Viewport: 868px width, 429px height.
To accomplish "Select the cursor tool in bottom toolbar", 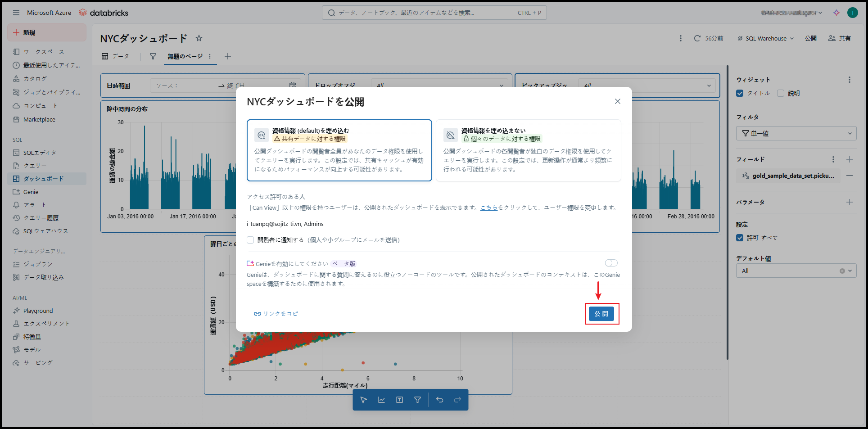I will pyautogui.click(x=364, y=400).
